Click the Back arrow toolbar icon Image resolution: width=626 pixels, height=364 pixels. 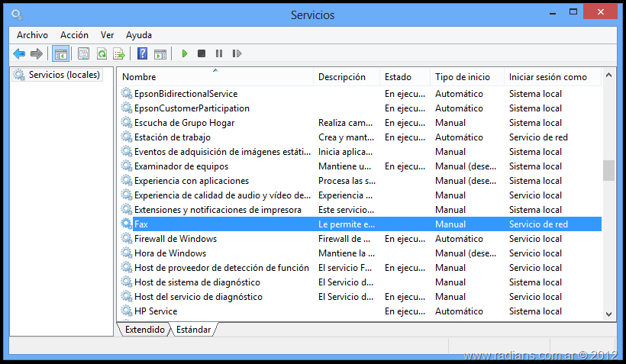tap(19, 53)
